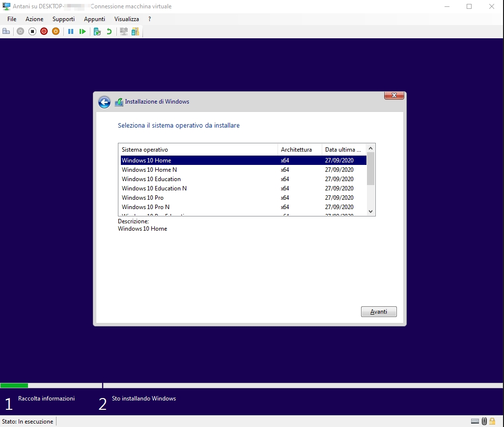Click the list scrollbar up arrow
504x427 pixels.
370,148
